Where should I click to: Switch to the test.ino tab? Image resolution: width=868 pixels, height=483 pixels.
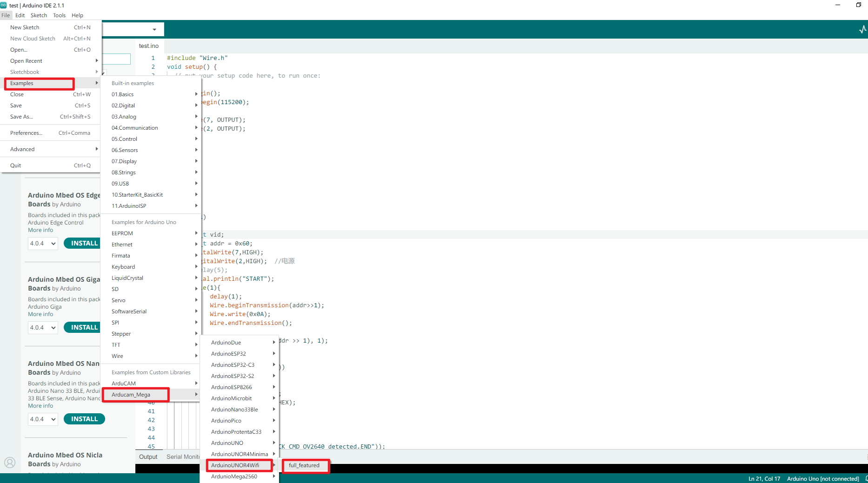point(149,46)
